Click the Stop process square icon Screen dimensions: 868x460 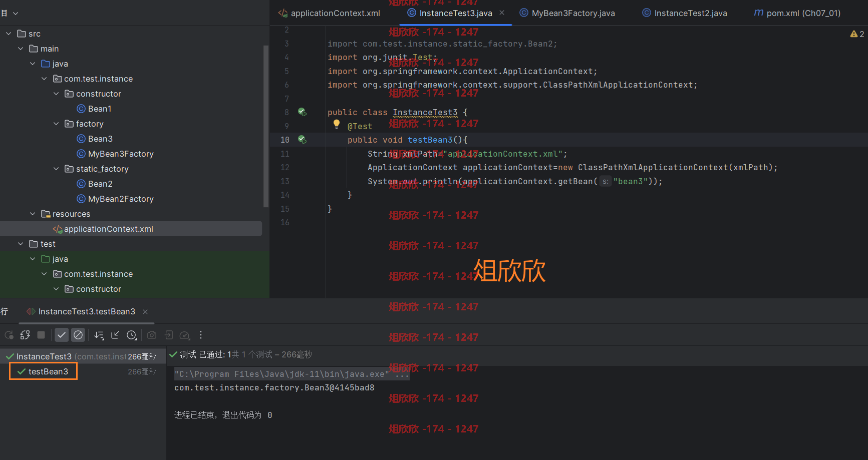41,335
